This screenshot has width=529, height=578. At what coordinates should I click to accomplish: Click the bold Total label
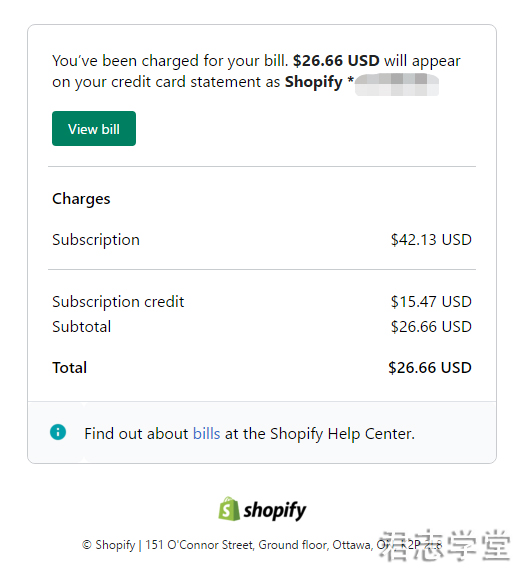pos(69,368)
